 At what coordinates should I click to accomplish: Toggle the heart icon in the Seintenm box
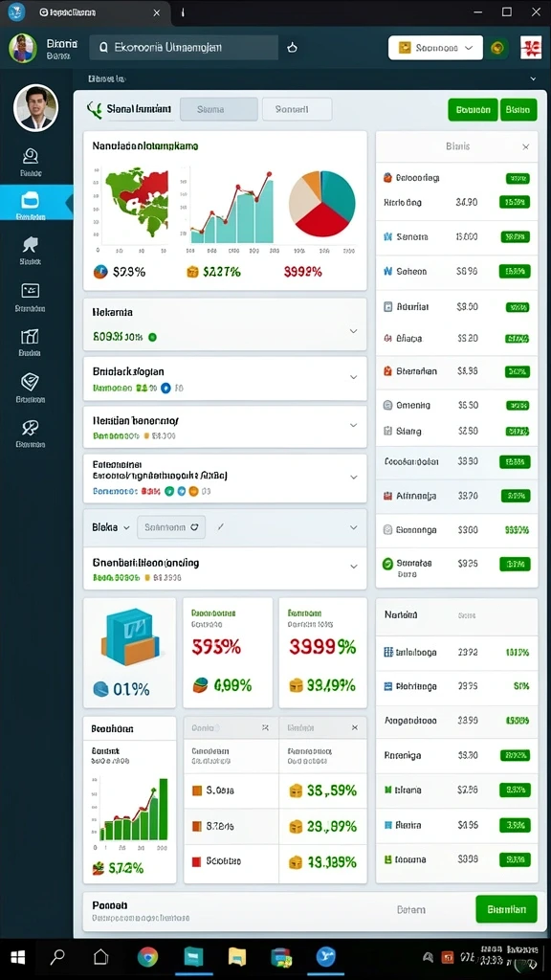pyautogui.click(x=194, y=527)
